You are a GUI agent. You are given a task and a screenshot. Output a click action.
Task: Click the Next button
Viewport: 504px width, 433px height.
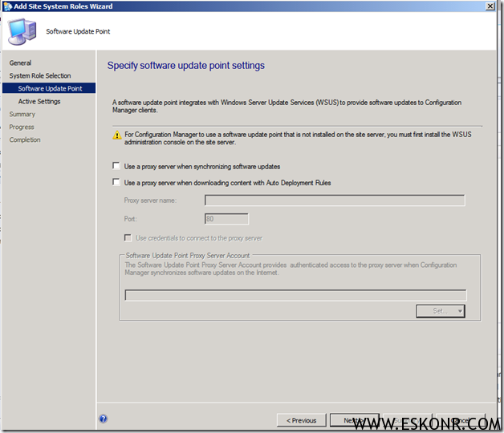[355, 420]
